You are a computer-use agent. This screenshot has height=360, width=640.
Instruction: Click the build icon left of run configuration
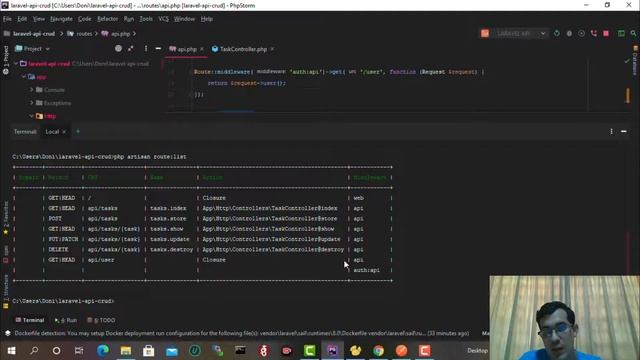pyautogui.click(x=484, y=33)
